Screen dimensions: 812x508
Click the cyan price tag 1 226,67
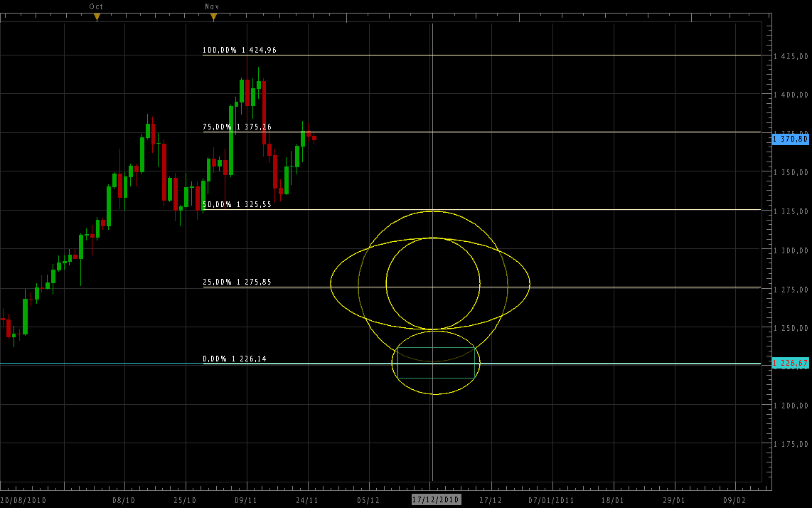(x=790, y=364)
